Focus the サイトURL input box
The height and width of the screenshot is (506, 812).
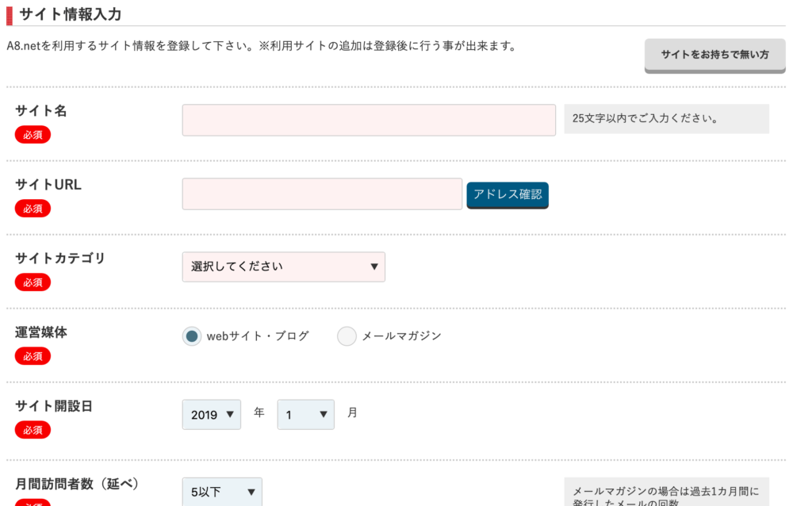coord(322,194)
